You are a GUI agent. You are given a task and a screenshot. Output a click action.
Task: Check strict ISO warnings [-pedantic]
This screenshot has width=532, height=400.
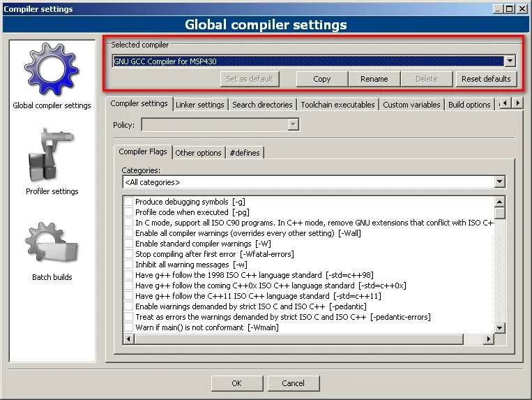coord(128,306)
